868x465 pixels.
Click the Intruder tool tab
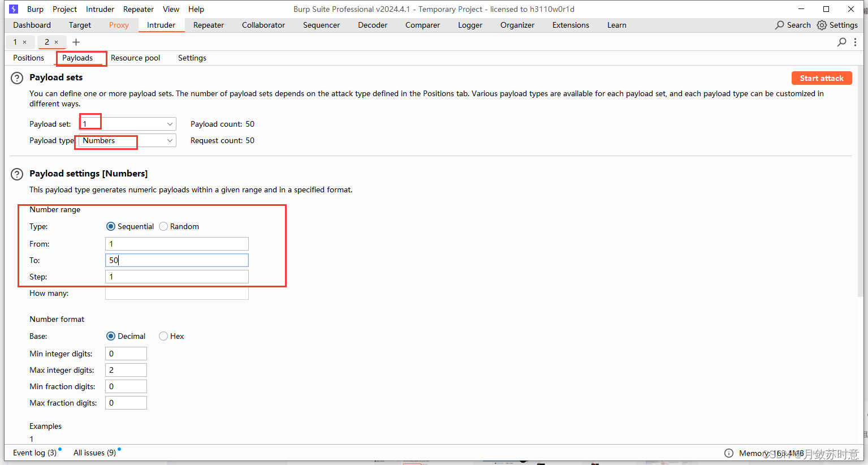[x=161, y=25]
